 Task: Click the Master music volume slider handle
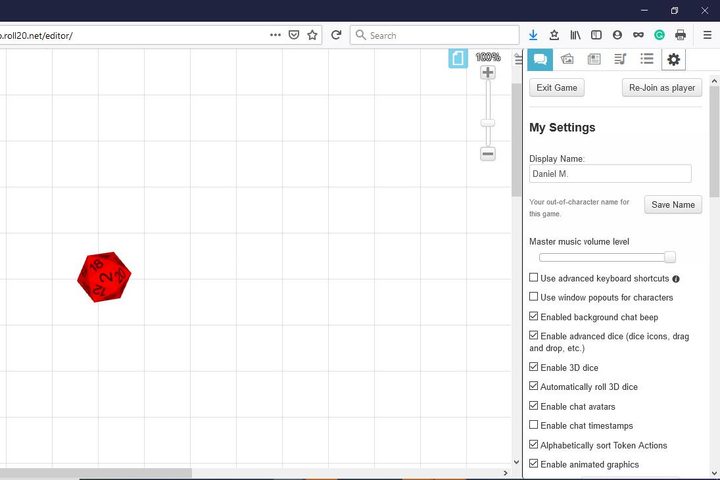[x=670, y=257]
